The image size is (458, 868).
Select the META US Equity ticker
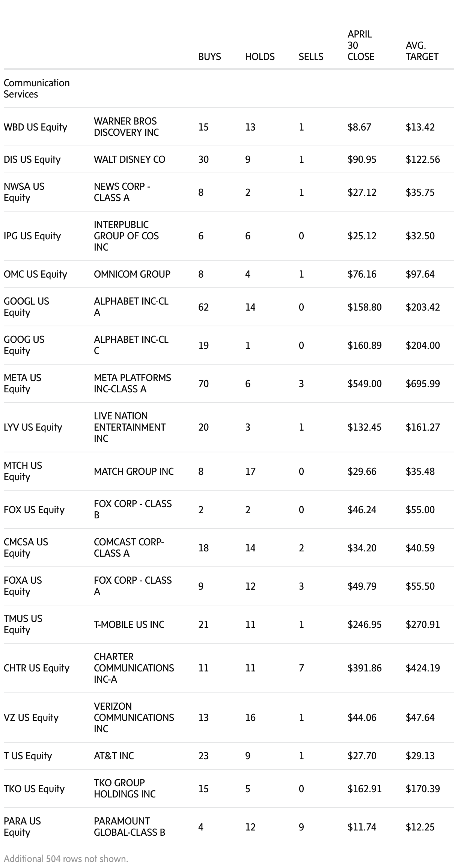23,383
